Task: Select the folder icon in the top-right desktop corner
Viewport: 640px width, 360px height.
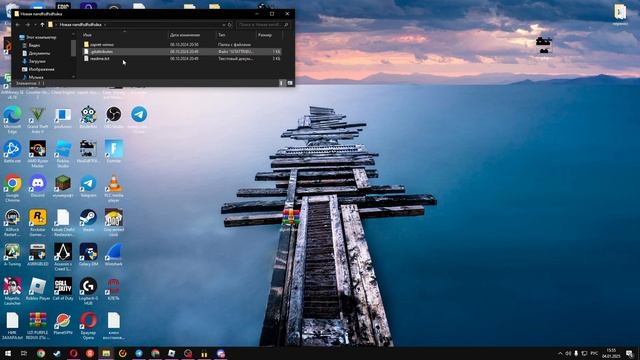Action: click(620, 12)
